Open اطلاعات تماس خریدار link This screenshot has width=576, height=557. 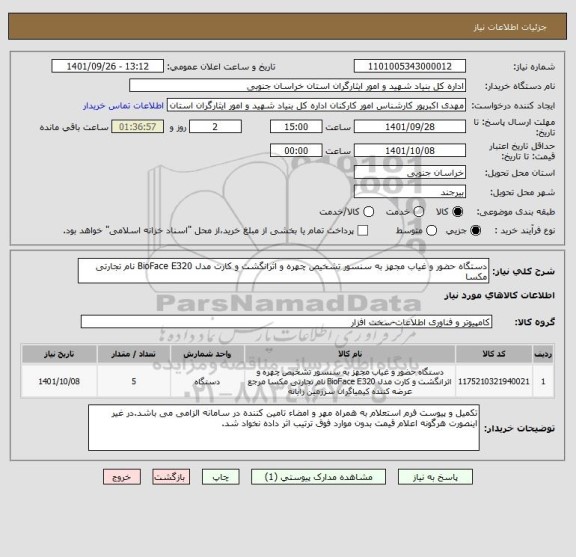(x=123, y=106)
